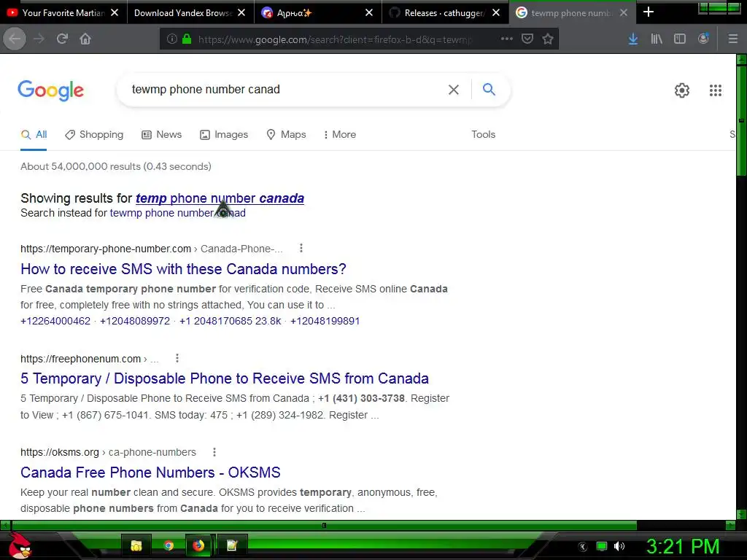The height and width of the screenshot is (560, 747).
Task: Search instead for tewmp phone number canad
Action: tap(178, 213)
